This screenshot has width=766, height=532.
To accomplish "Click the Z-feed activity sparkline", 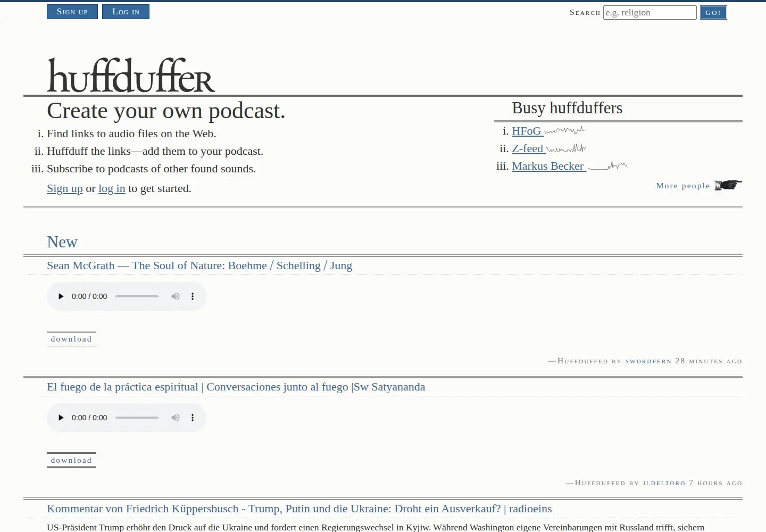I will tap(567, 148).
